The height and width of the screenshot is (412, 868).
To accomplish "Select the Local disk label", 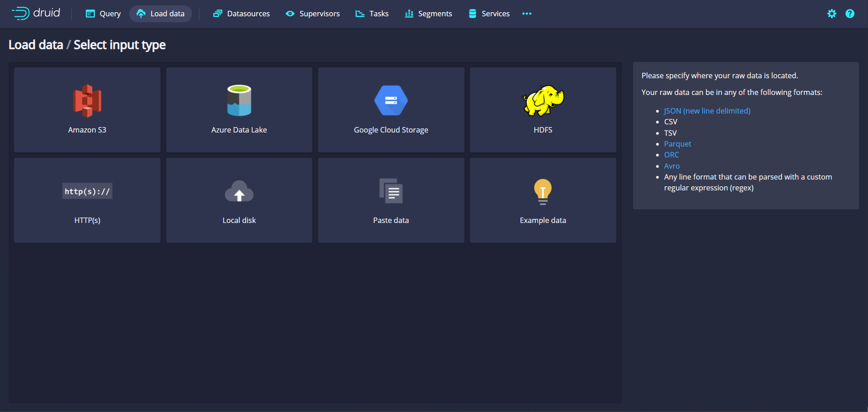I will (x=239, y=220).
